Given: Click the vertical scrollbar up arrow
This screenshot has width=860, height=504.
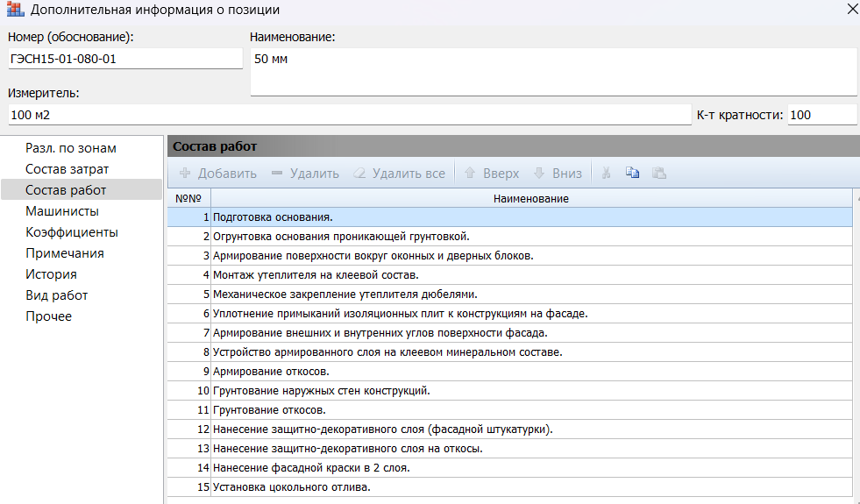Looking at the screenshot, I should (x=856, y=198).
